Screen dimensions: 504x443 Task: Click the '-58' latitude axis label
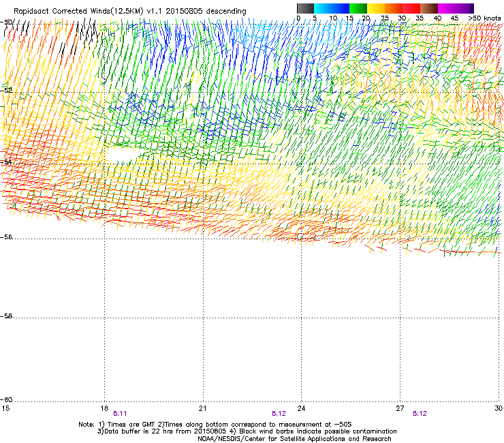click(7, 316)
